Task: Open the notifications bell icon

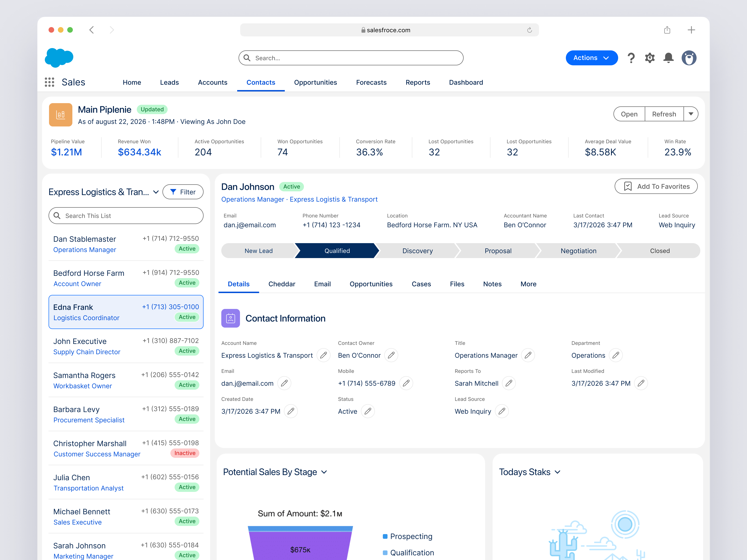Action: coord(668,58)
